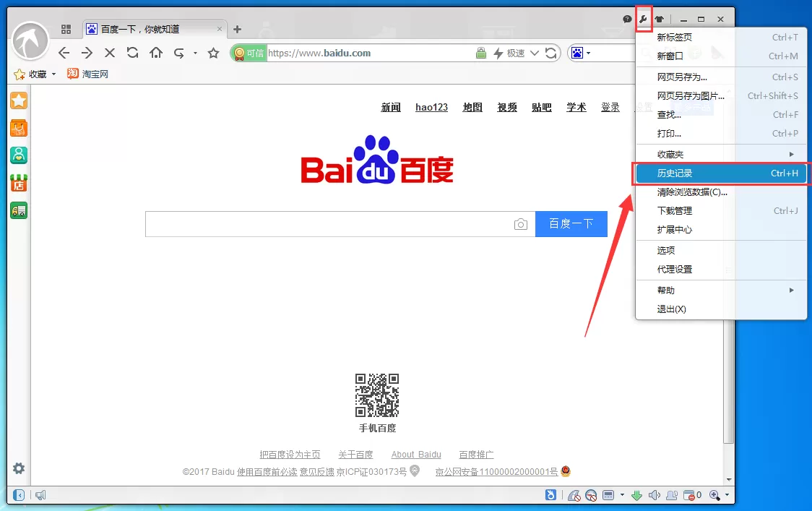
Task: Open the sidebar green user icon
Action: coord(19,155)
